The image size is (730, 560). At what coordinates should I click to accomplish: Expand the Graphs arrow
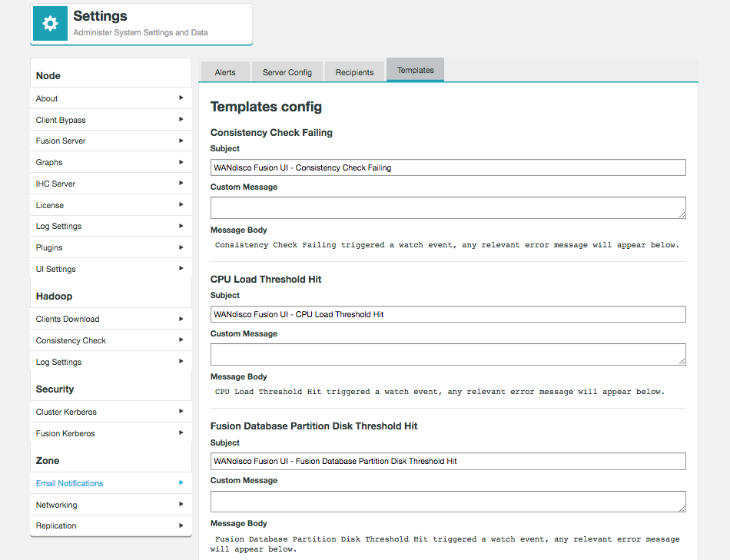click(x=181, y=162)
